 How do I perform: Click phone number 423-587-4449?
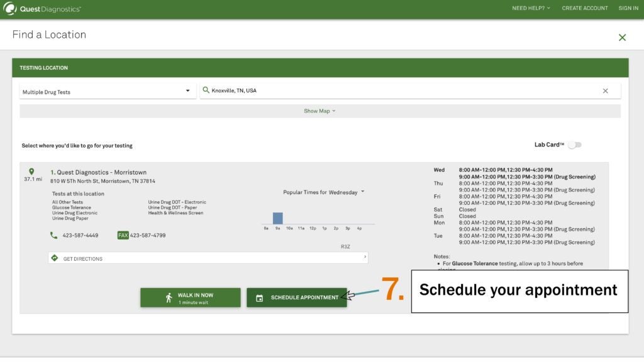click(80, 236)
